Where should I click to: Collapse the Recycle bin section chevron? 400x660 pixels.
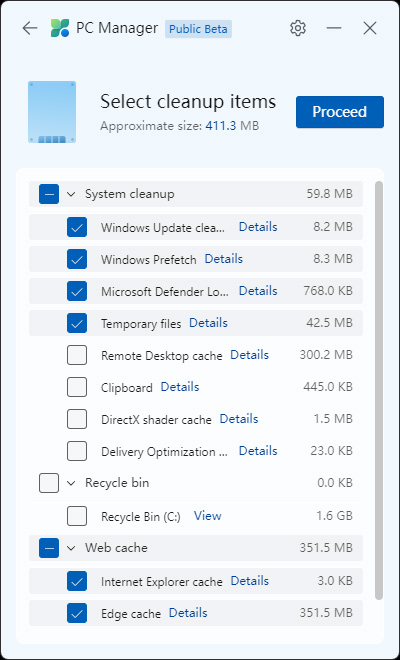point(71,483)
